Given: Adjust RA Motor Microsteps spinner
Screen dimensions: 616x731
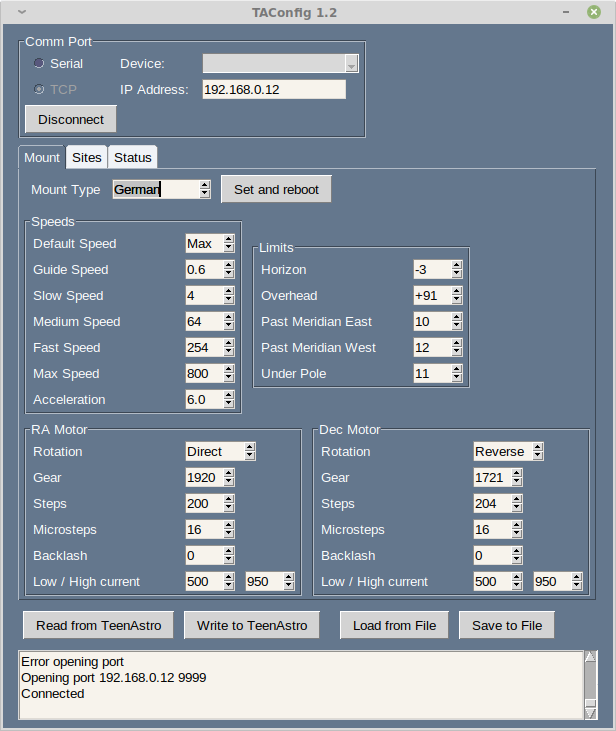Looking at the screenshot, I should (x=228, y=530).
